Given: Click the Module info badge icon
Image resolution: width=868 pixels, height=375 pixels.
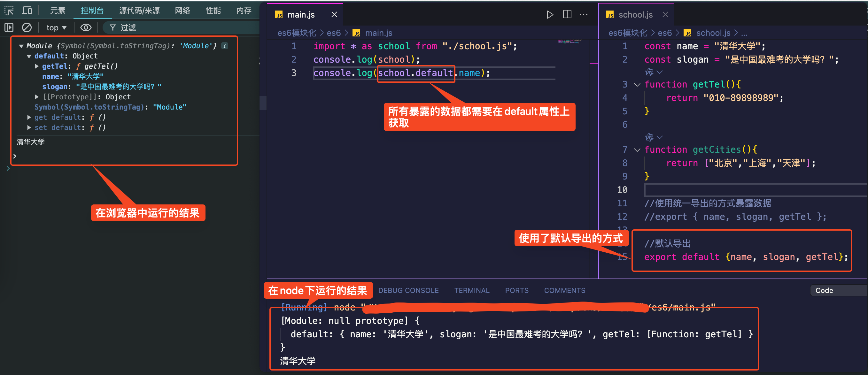Looking at the screenshot, I should 225,46.
